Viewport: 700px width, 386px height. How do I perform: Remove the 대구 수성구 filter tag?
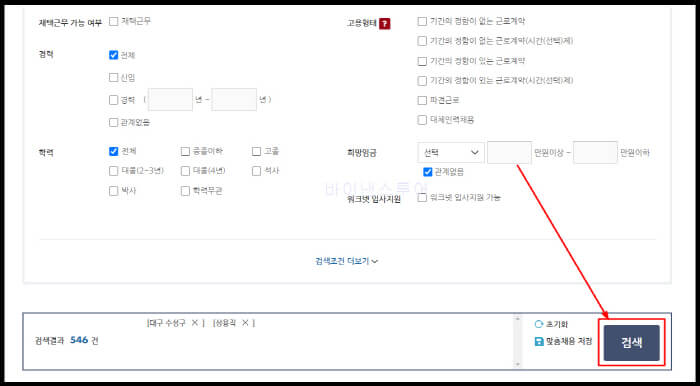[195, 323]
